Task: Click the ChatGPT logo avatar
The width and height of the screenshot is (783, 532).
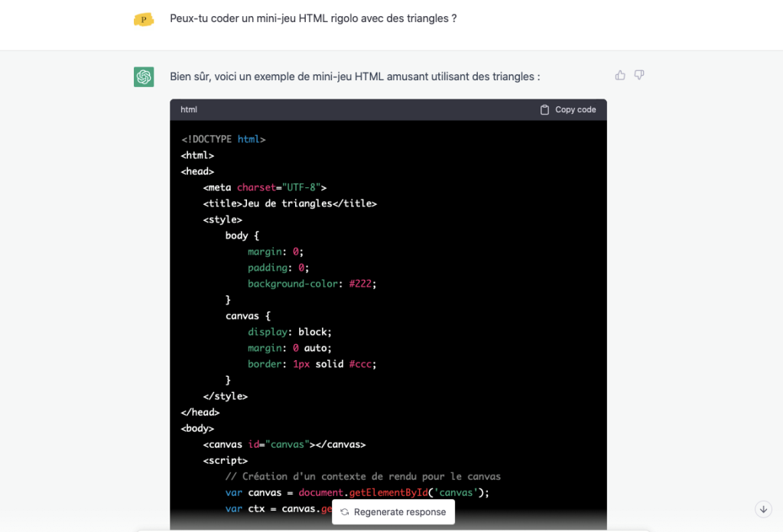Action: 144,77
